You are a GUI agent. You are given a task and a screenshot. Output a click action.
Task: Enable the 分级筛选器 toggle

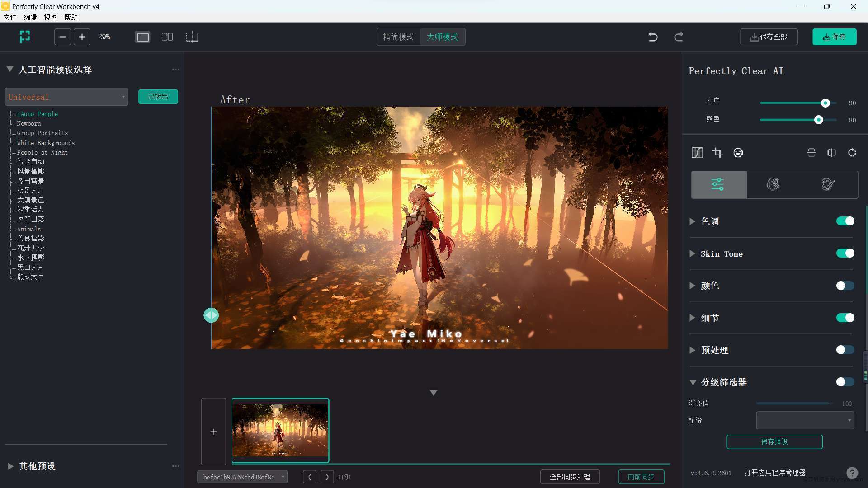tap(845, 382)
